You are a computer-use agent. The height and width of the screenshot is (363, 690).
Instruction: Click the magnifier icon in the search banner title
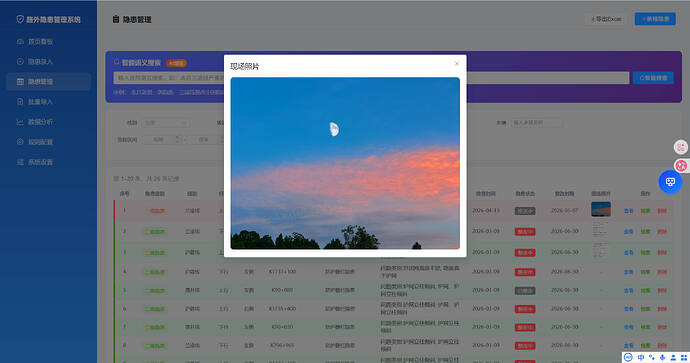117,63
